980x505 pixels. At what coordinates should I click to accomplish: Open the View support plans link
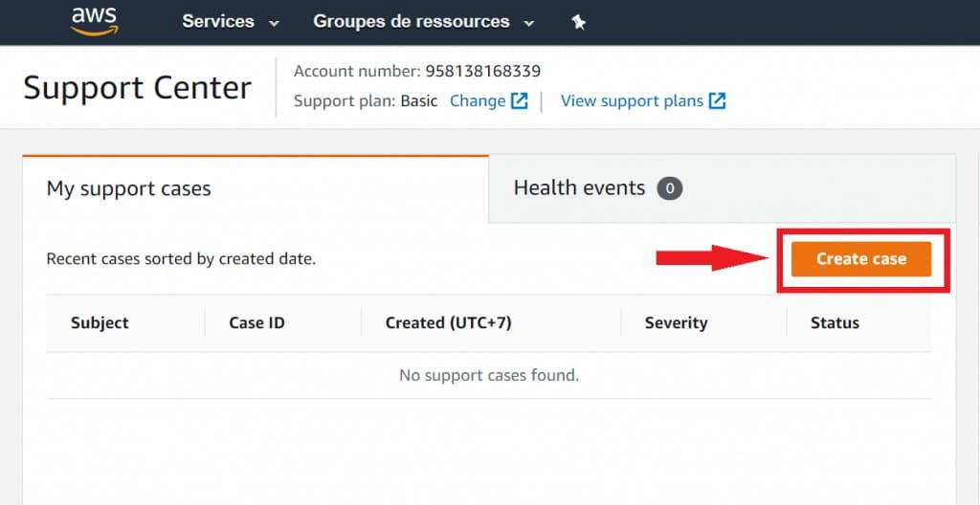(632, 101)
